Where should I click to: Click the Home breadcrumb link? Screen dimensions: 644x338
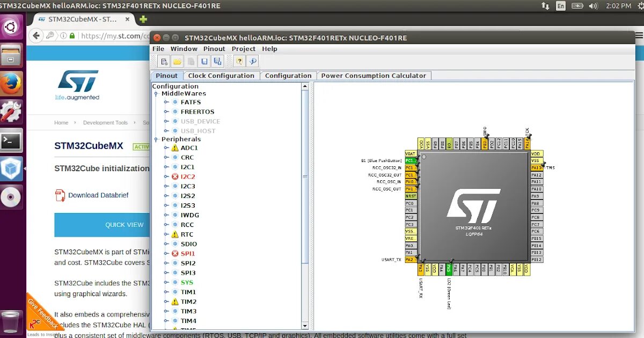point(61,122)
